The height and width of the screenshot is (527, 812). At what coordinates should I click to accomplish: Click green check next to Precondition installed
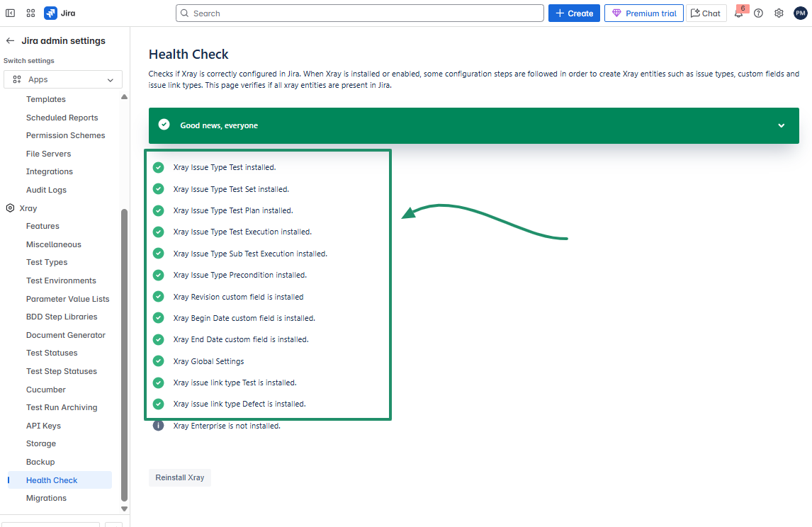coord(159,275)
